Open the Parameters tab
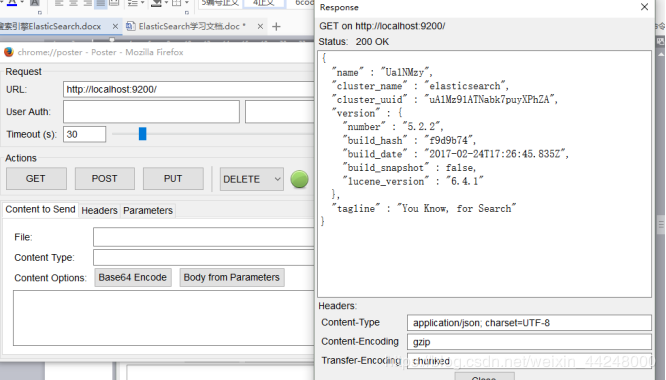Image resolution: width=666 pixels, height=380 pixels. tap(148, 211)
